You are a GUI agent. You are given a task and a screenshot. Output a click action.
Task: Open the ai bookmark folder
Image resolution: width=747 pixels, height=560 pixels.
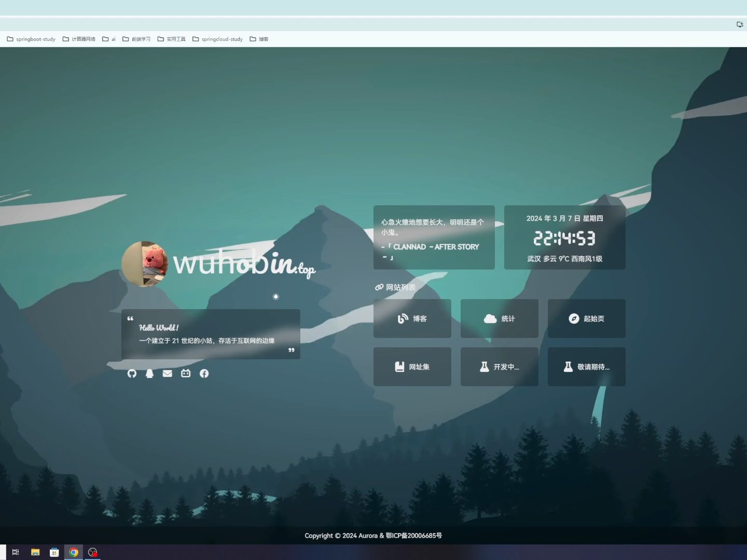coord(109,39)
